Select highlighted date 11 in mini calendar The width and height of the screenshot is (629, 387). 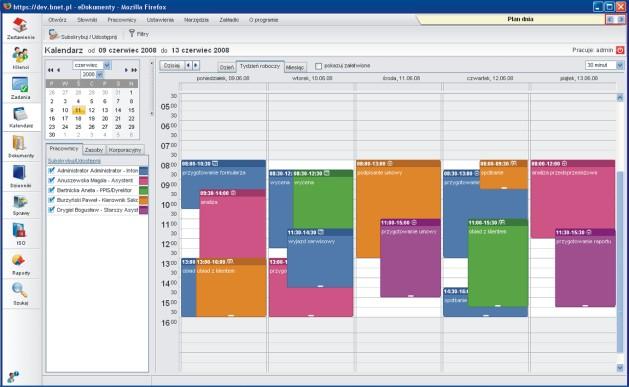(78, 110)
